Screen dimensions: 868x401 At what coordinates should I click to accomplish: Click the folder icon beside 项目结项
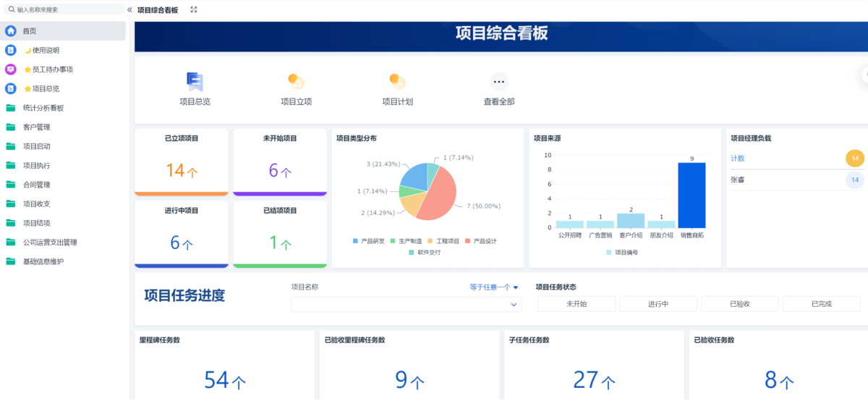click(11, 223)
